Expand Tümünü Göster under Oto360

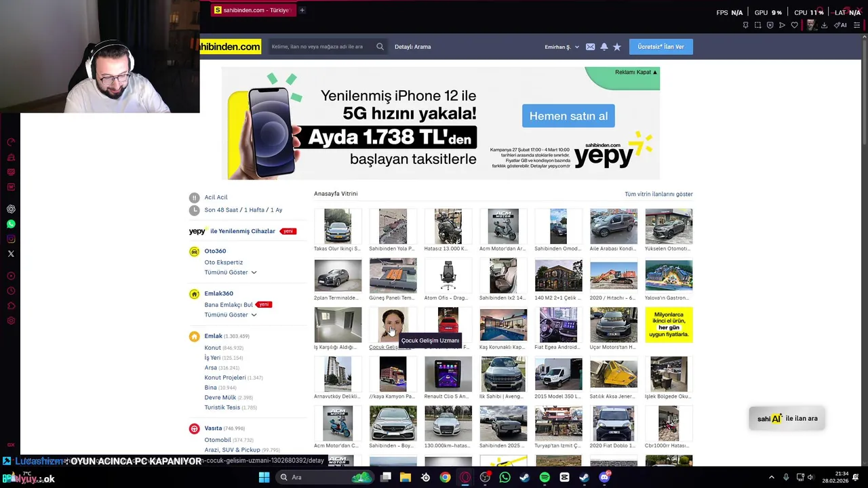231,272
